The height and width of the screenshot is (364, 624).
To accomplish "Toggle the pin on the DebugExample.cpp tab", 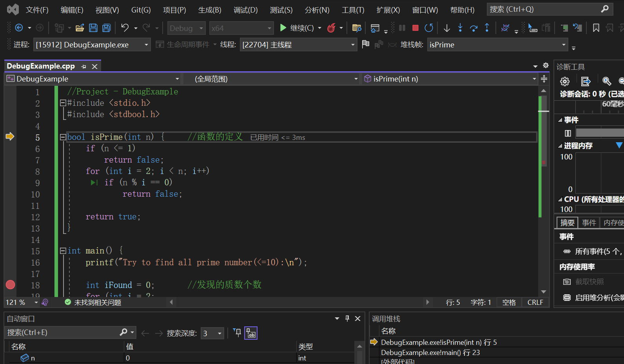I will click(83, 67).
